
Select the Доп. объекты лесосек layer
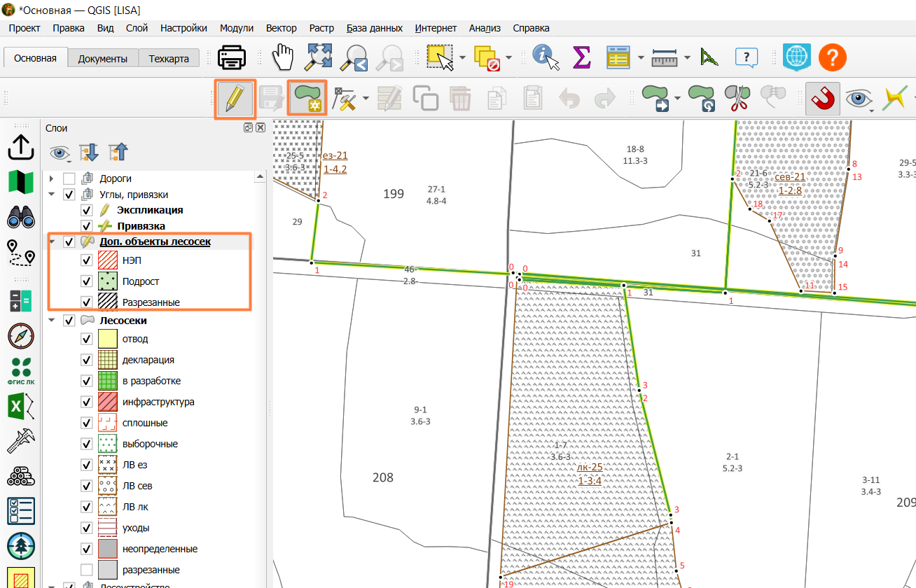(x=155, y=242)
